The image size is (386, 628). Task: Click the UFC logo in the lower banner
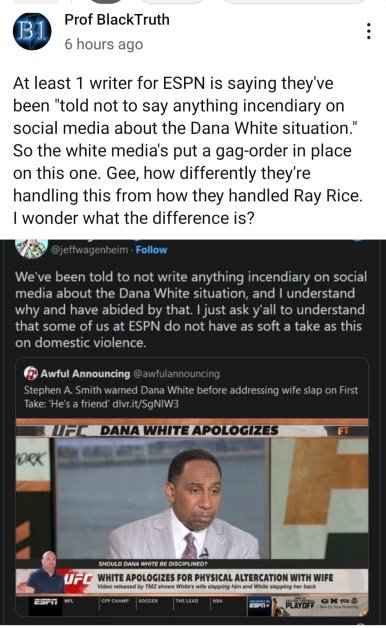(x=78, y=579)
